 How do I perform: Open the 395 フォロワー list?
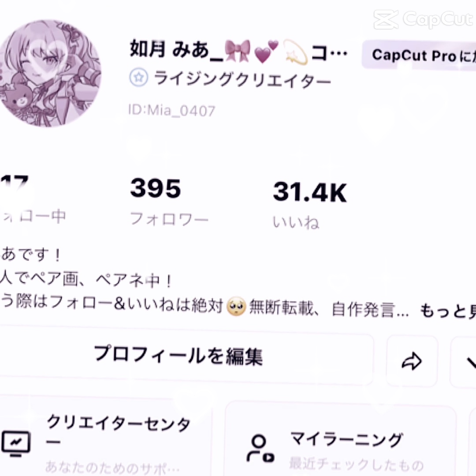click(169, 201)
